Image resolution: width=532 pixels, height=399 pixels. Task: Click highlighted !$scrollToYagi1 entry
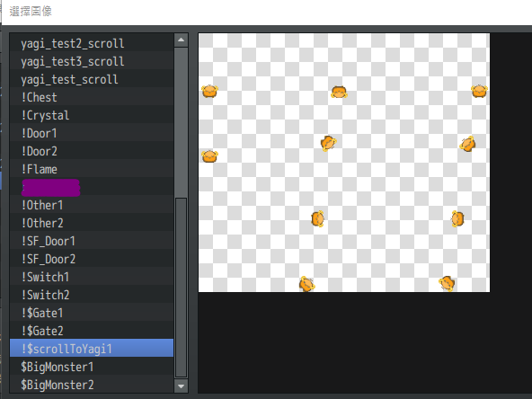point(92,348)
